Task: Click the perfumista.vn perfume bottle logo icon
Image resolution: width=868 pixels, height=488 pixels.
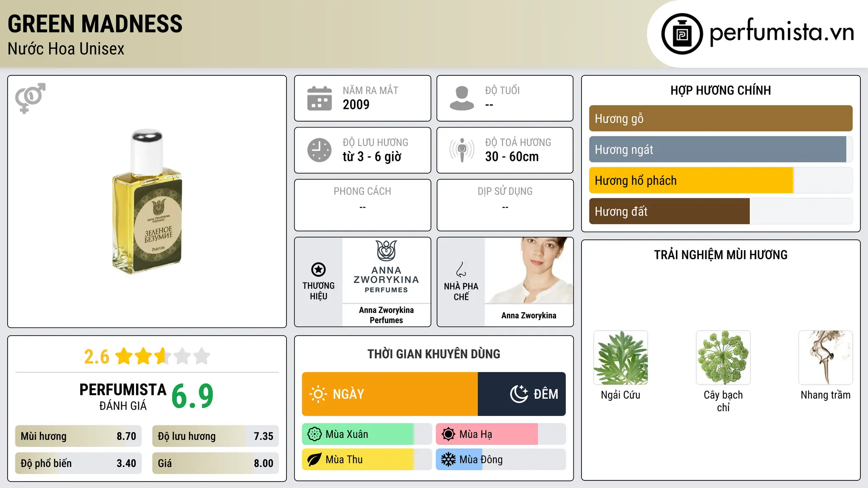Action: (x=682, y=34)
